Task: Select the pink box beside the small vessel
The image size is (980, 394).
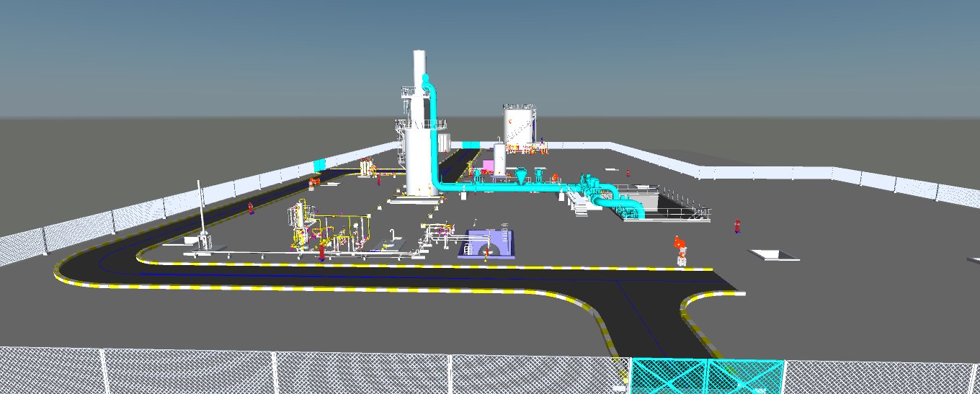Action: click(488, 167)
